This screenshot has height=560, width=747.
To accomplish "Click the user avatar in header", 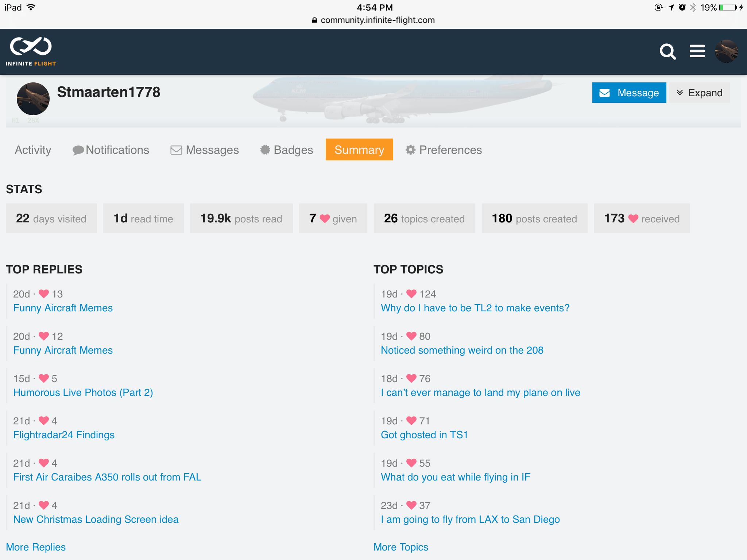I will pyautogui.click(x=726, y=51).
